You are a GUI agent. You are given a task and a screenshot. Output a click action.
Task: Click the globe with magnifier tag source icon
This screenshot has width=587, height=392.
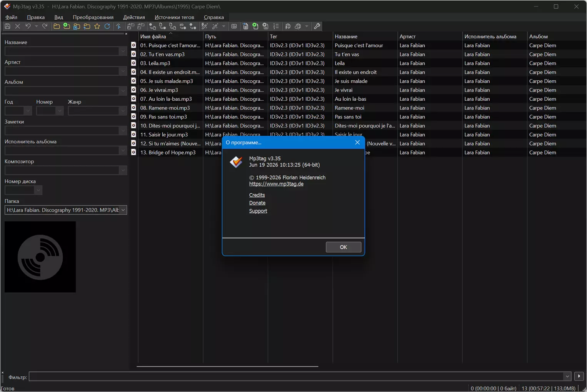point(298,26)
